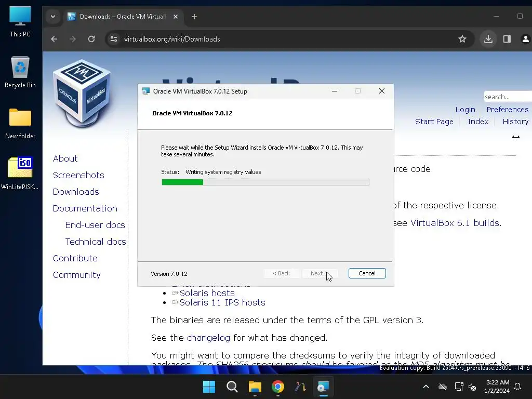Image resolution: width=532 pixels, height=399 pixels.
Task: Open the New folder desktop icon
Action: point(20,124)
